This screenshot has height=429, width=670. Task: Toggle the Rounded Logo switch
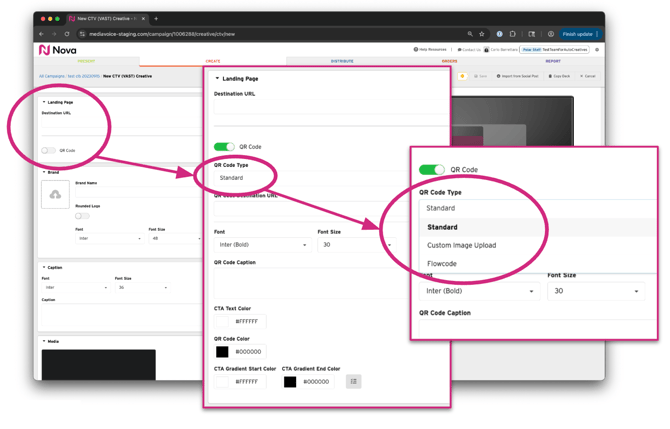pyautogui.click(x=82, y=215)
